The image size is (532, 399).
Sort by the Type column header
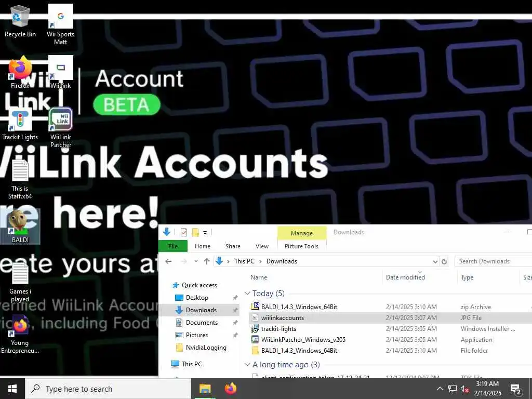(x=467, y=277)
